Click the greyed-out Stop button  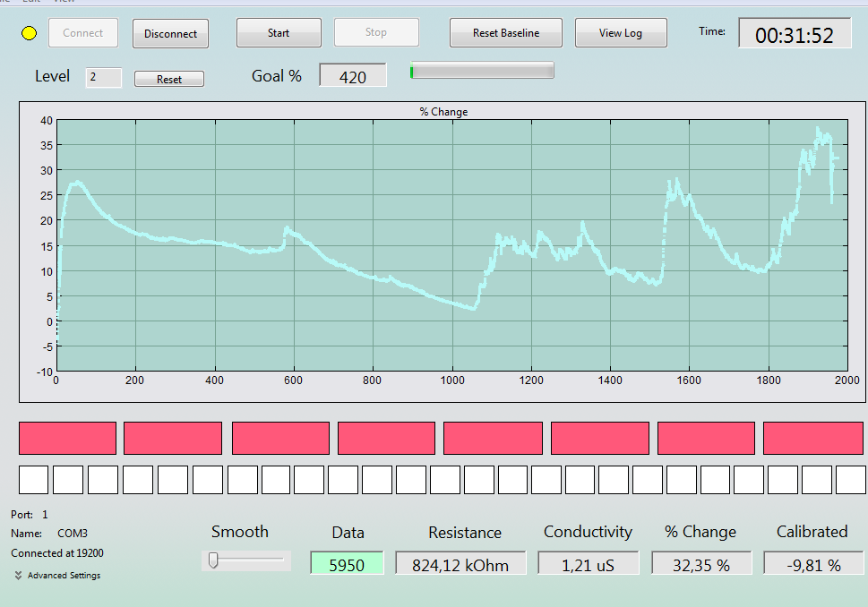pyautogui.click(x=376, y=32)
